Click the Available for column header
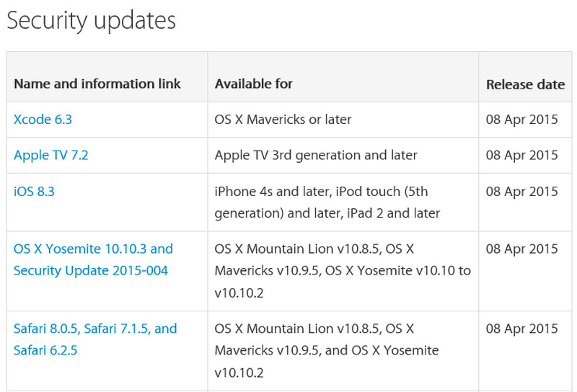 (x=254, y=84)
